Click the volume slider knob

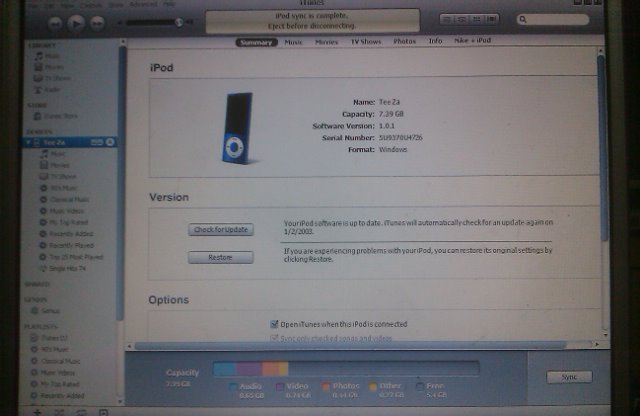tap(180, 21)
